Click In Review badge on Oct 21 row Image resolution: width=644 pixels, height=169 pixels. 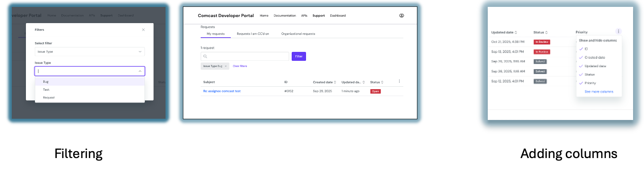tap(542, 42)
